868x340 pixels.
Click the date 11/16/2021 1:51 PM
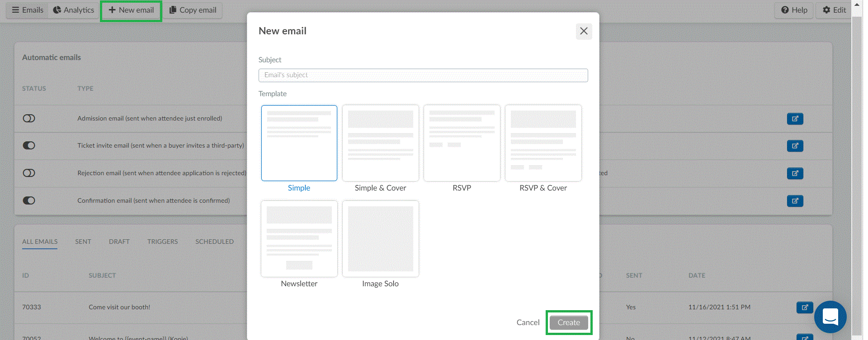719,307
